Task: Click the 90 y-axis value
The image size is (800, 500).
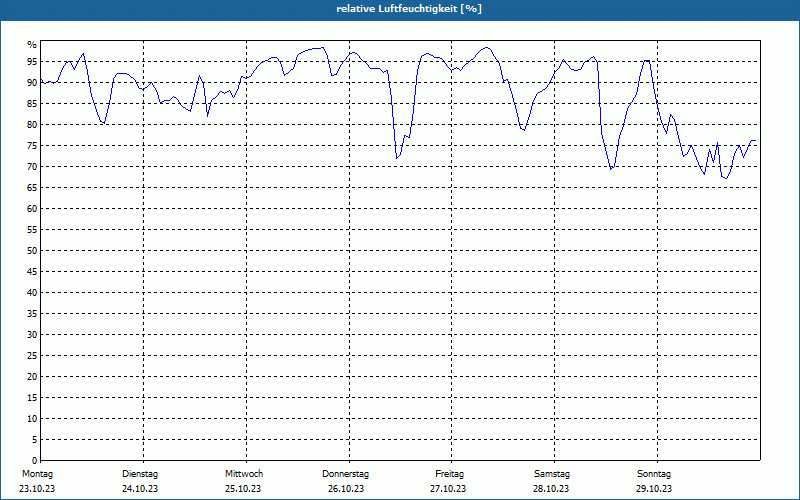Action: [x=32, y=83]
